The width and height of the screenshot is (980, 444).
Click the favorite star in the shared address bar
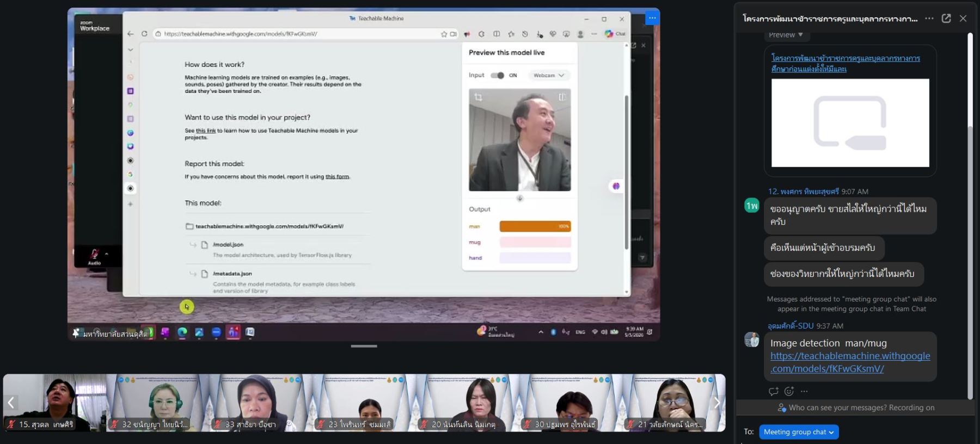(444, 34)
